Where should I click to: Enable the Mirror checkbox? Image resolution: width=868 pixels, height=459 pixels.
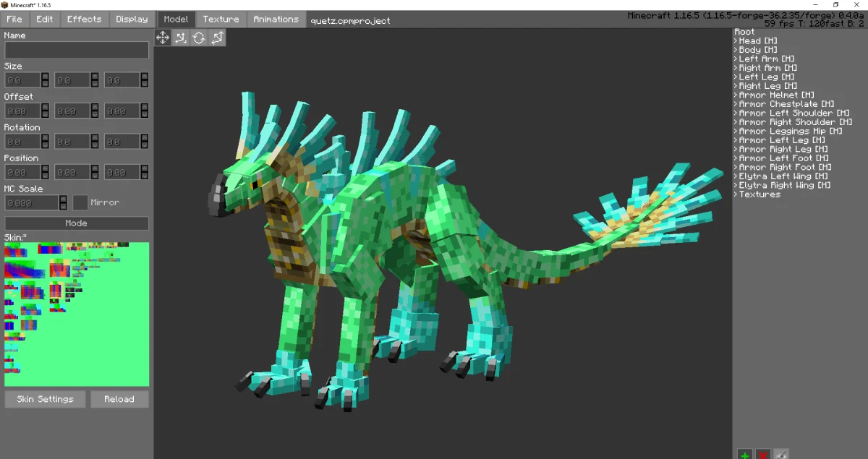point(80,202)
